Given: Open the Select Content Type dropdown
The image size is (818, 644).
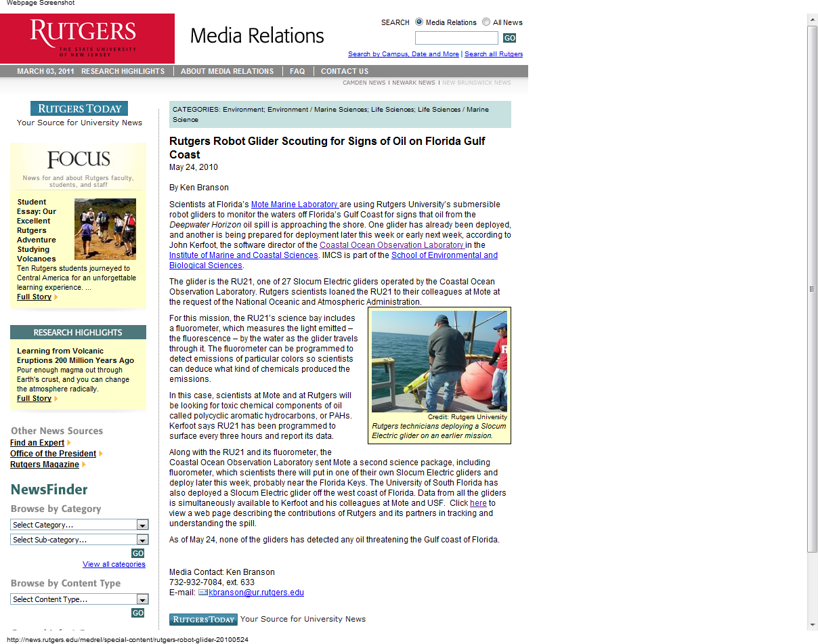Looking at the screenshot, I should (x=79, y=599).
